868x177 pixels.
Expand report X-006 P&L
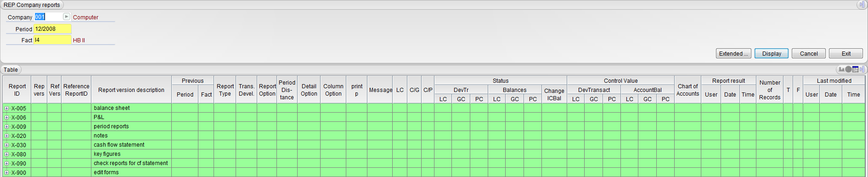coord(7,118)
